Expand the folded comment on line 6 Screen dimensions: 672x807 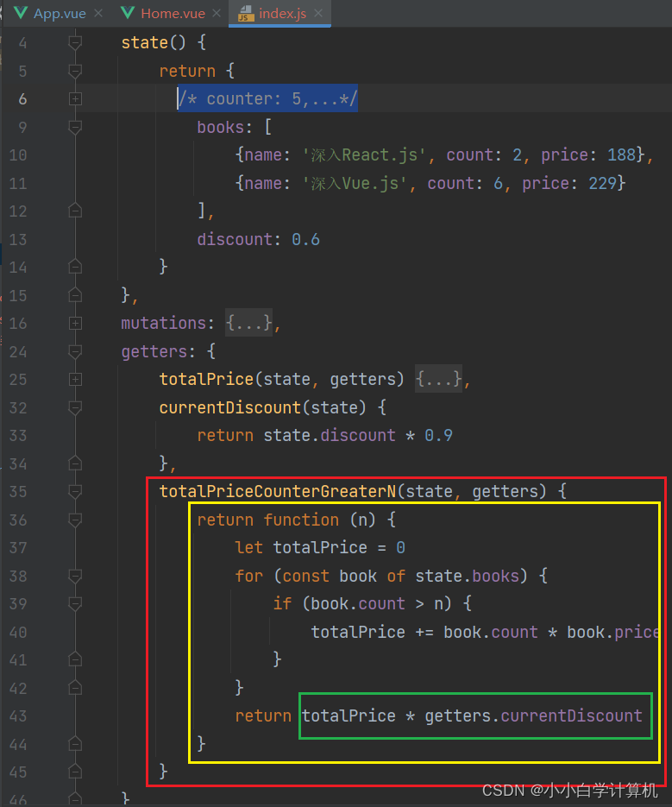(x=75, y=98)
